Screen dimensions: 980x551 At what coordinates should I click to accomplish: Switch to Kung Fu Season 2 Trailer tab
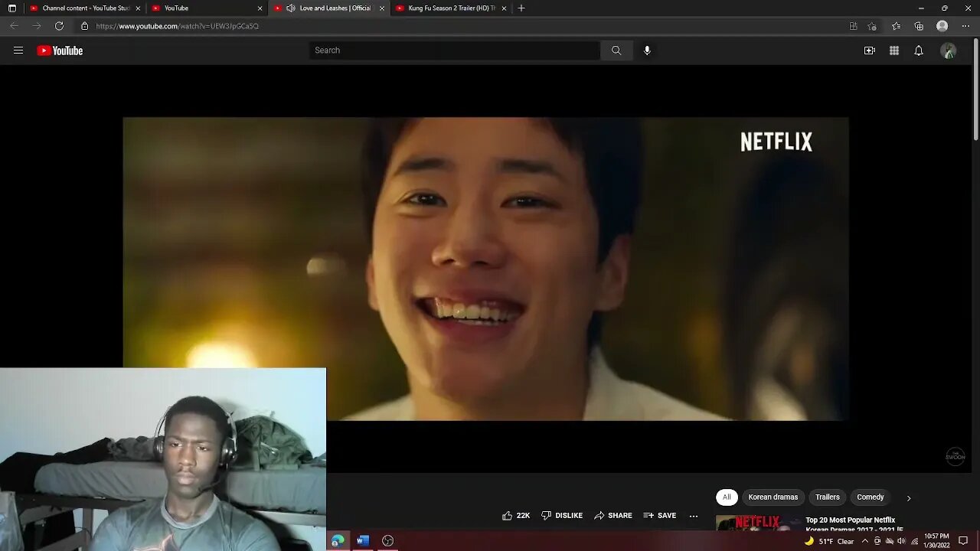[x=451, y=8]
